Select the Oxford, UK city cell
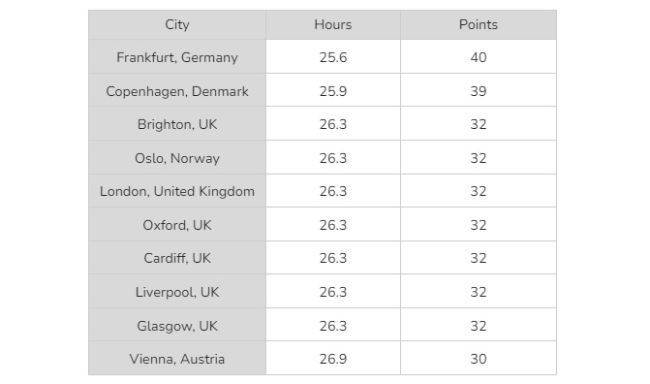Screen dimensions: 650x384 tap(177, 225)
